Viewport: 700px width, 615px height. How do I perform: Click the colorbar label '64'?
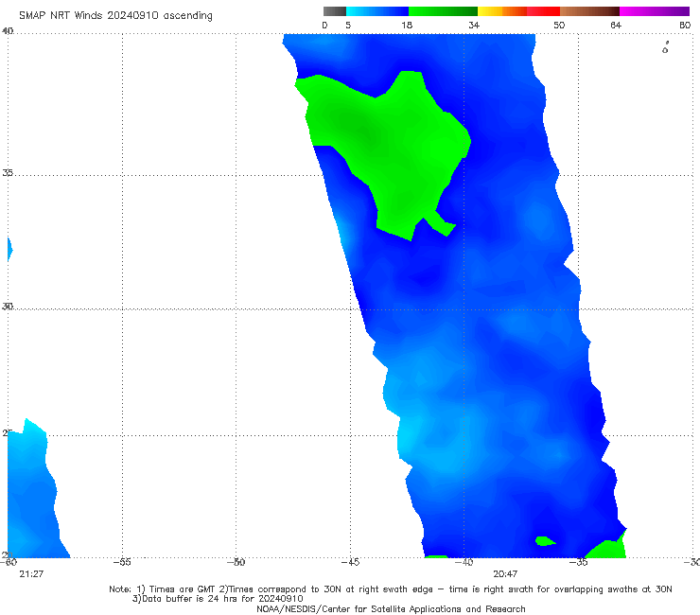coord(616,26)
